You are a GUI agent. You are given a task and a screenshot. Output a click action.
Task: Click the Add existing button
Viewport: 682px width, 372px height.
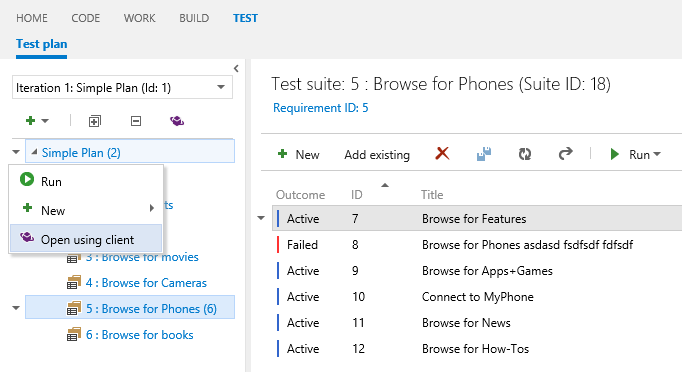click(377, 154)
